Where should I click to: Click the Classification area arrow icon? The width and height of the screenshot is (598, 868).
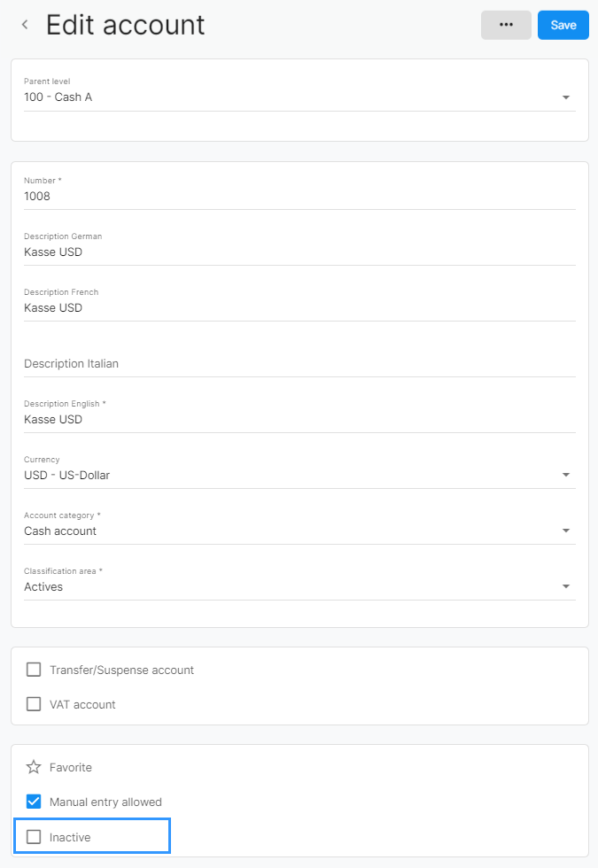[x=566, y=586]
